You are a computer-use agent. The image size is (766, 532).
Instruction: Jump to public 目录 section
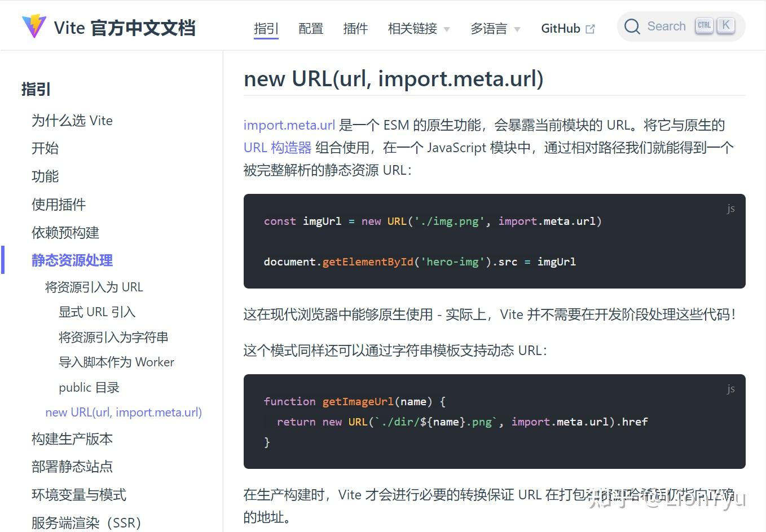pyautogui.click(x=89, y=387)
